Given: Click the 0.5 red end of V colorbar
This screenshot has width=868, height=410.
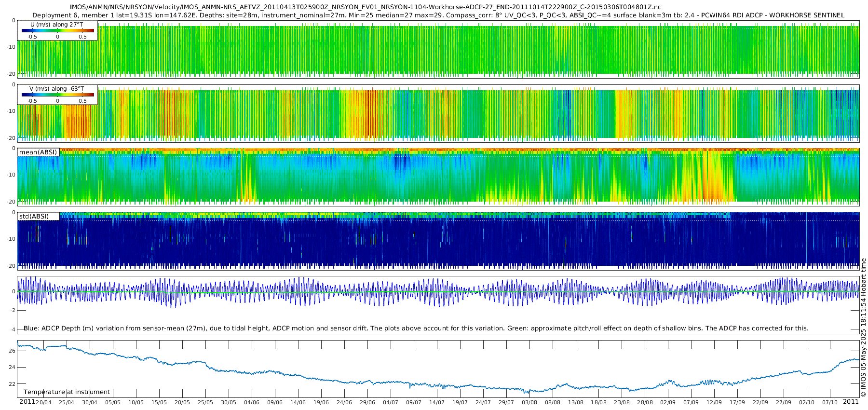Looking at the screenshot, I should click(82, 101).
